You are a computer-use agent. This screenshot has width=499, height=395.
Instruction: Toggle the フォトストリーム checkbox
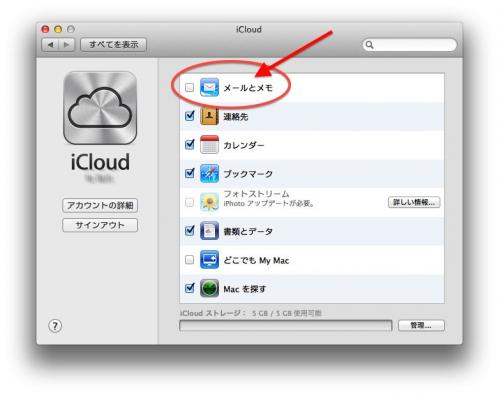[x=189, y=202]
